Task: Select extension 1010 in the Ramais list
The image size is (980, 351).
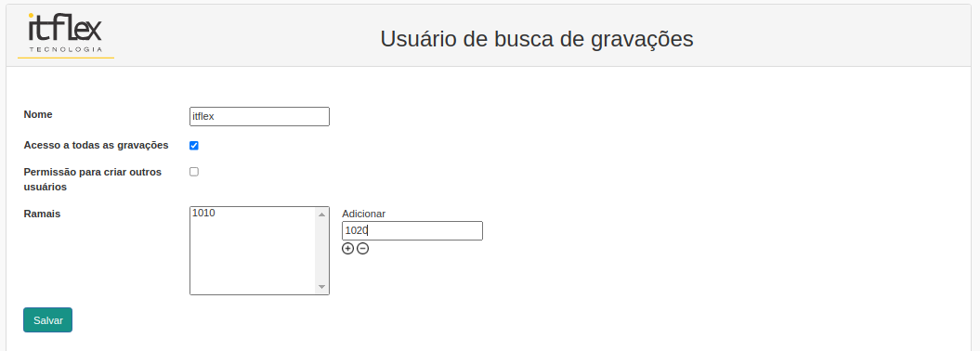Action: [253, 213]
